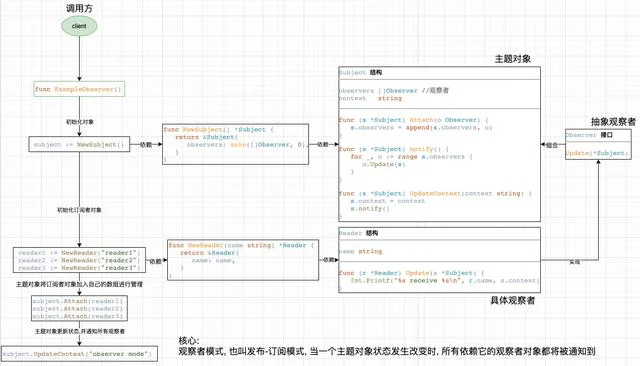Select the 调用方 heading text
The height and width of the screenshot is (366, 640).
point(79,8)
